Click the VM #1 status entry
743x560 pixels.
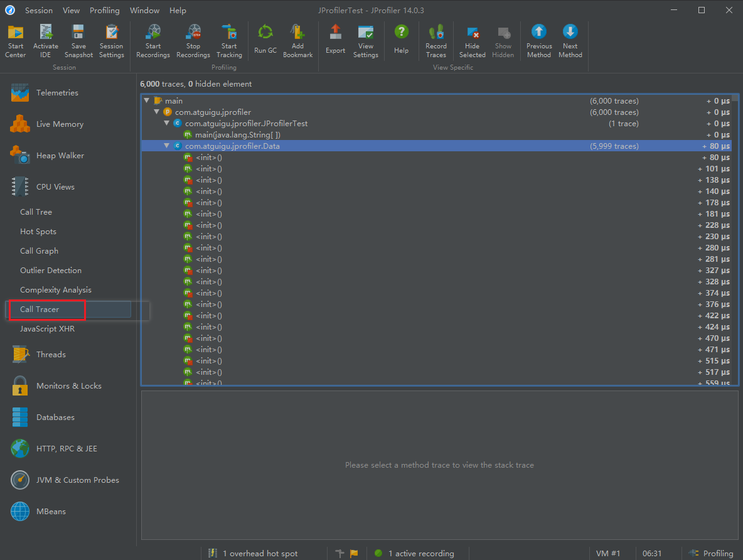pos(608,553)
